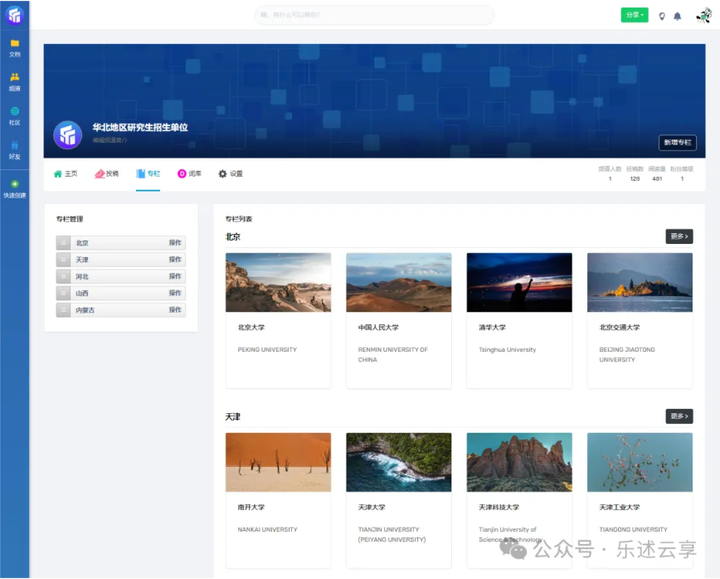Viewport: 720px width, 579px height.
Task: Open 操作 menu for 河北 column
Action: (x=175, y=276)
